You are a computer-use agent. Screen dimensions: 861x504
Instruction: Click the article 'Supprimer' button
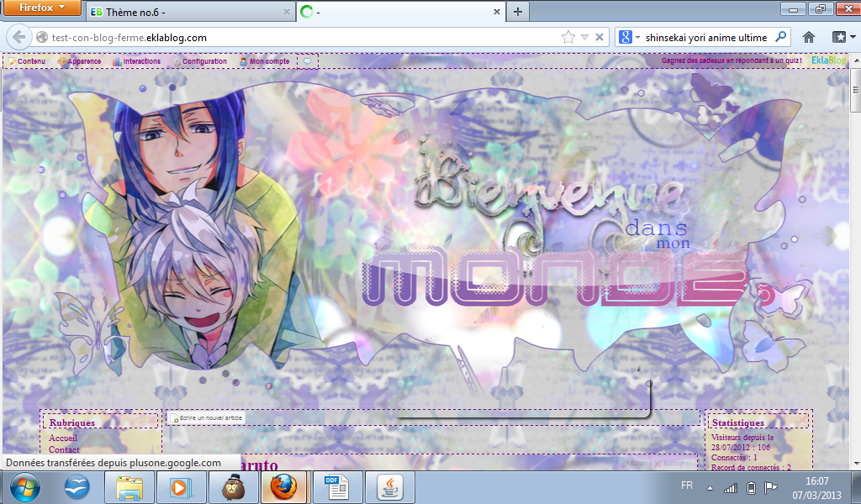coord(673,464)
